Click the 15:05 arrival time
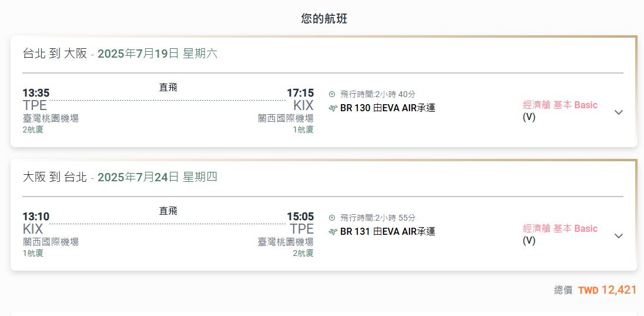 point(300,217)
